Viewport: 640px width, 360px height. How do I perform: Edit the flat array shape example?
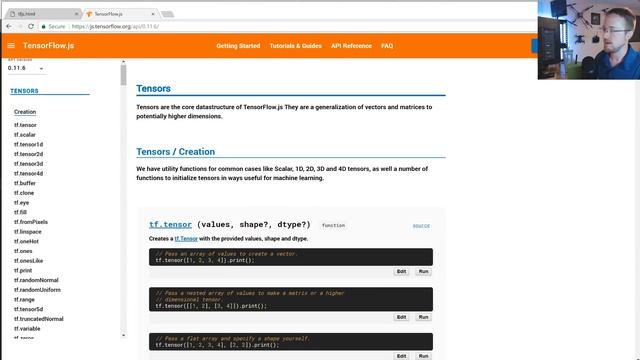tap(401, 356)
